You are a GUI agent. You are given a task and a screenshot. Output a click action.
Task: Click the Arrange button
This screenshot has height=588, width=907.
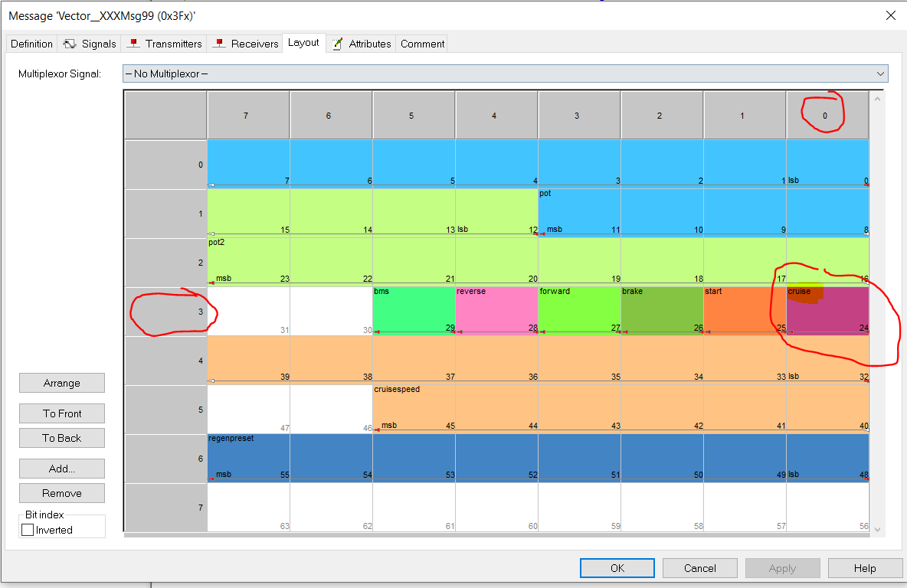tap(62, 383)
